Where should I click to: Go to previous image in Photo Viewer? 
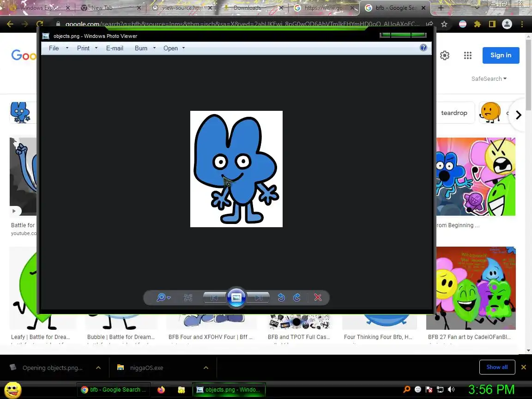coord(214,297)
